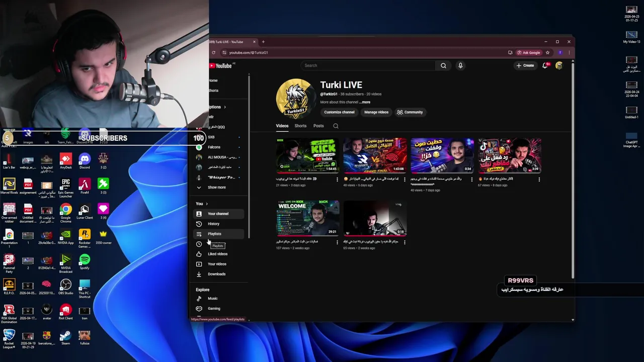Screen dimensions: 644x362
Task: Reload the page in Chrome
Action: click(x=213, y=52)
